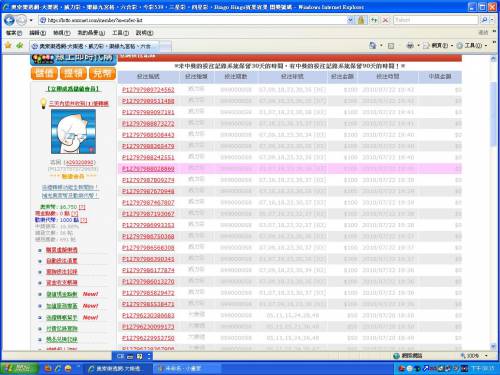
Task: Open bet record link P12797988028869 in pink row
Action: tap(148, 169)
